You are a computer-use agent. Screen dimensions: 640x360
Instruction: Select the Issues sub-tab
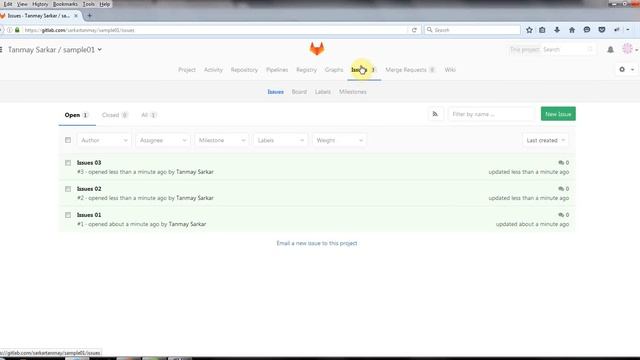276,92
